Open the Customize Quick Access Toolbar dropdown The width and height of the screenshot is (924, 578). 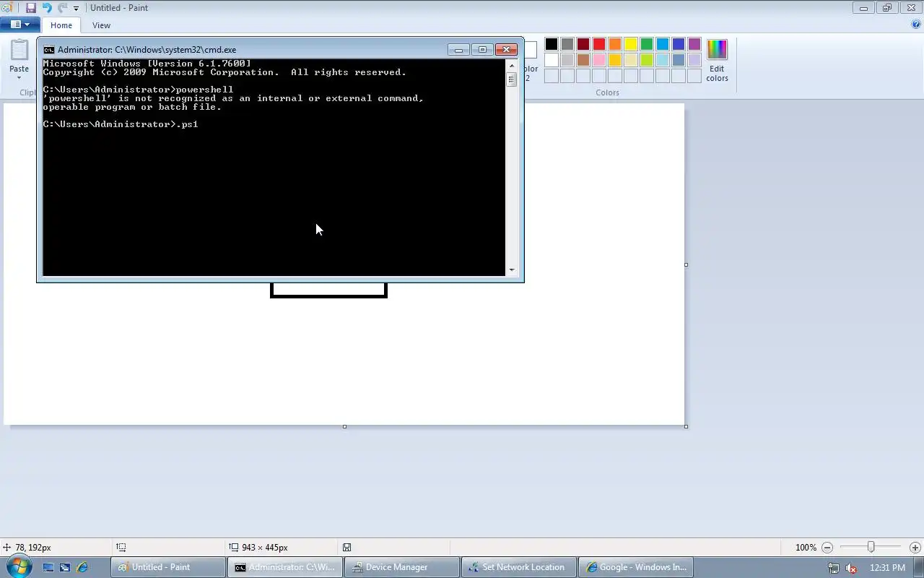[76, 9]
